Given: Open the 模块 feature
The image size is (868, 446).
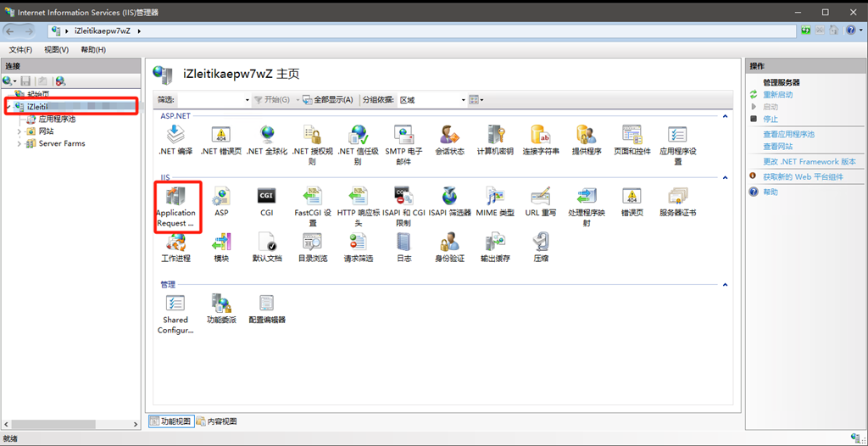Looking at the screenshot, I should click(x=221, y=247).
